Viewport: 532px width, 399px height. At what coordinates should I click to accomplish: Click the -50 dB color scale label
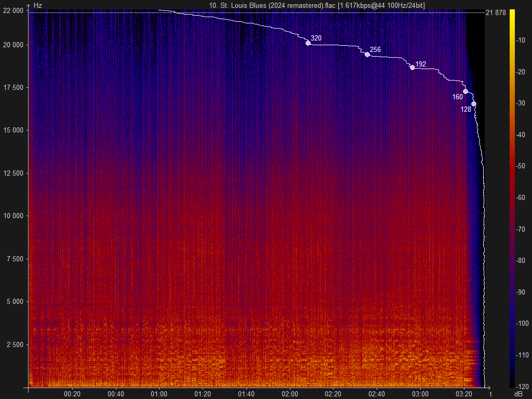(521, 166)
